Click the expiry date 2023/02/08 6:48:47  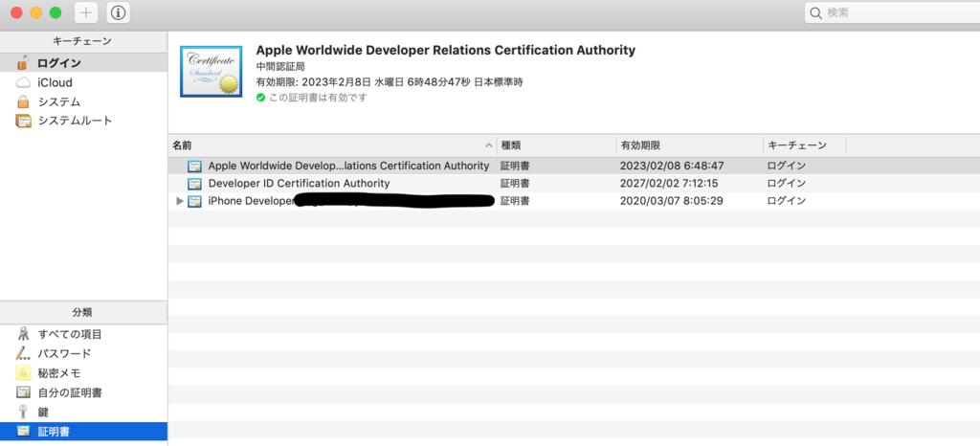coord(672,166)
